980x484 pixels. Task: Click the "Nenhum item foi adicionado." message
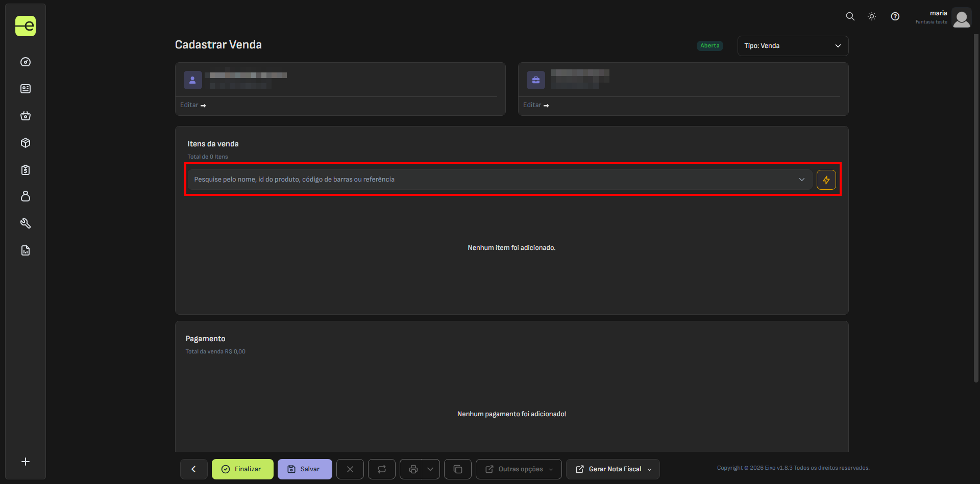coord(511,248)
